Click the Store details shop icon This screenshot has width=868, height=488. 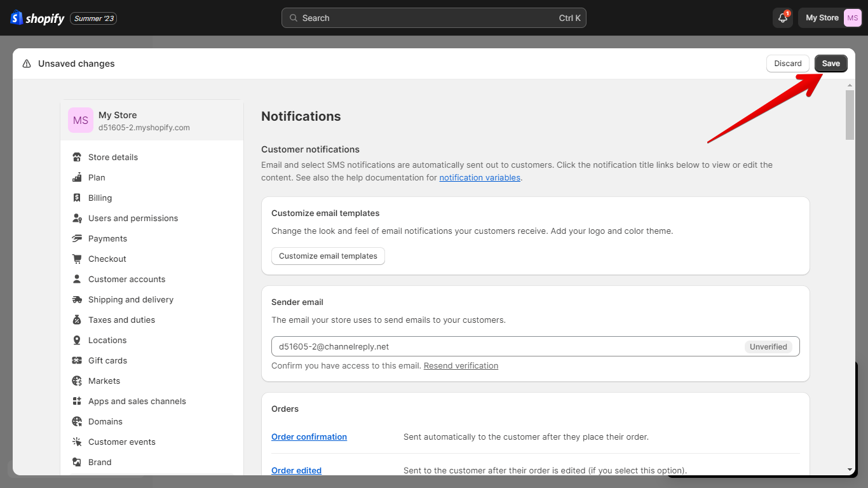(x=77, y=157)
